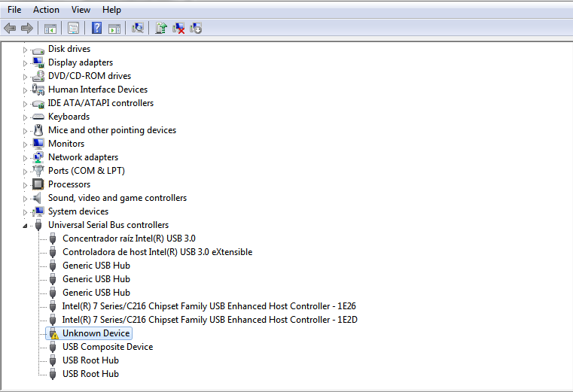Expand the Network adapters category
This screenshot has width=573, height=392.
click(25, 158)
